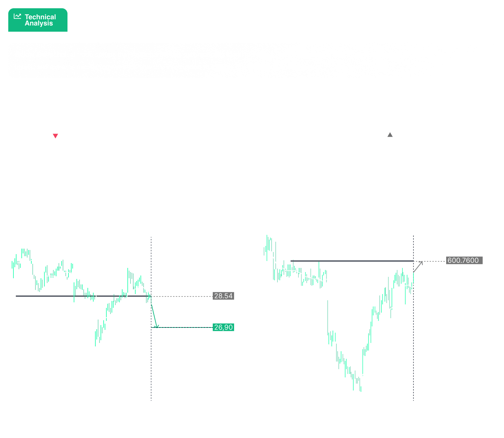Click the green downward projection arrow on the left chart
The image size is (504, 438).
[x=155, y=316]
